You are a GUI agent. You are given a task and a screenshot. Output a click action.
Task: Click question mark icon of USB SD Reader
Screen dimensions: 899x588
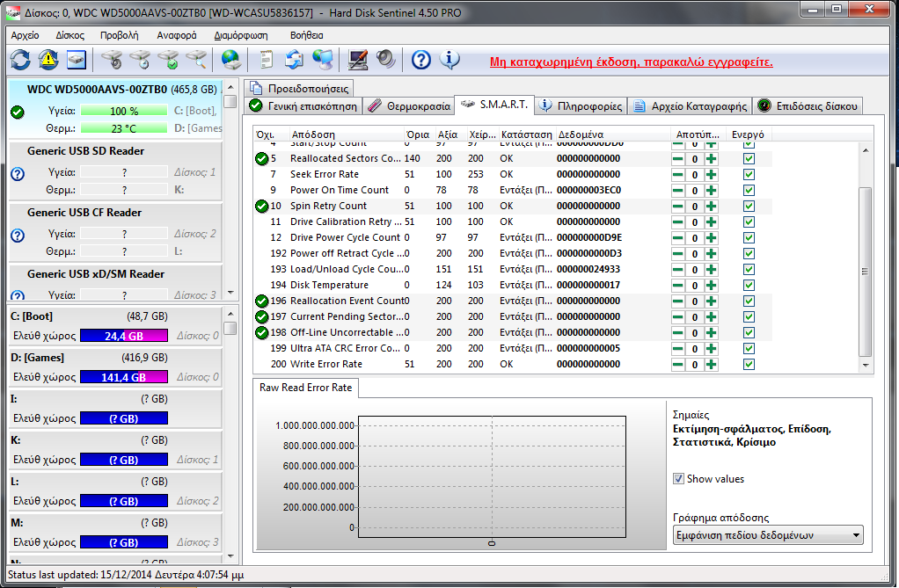(x=18, y=174)
